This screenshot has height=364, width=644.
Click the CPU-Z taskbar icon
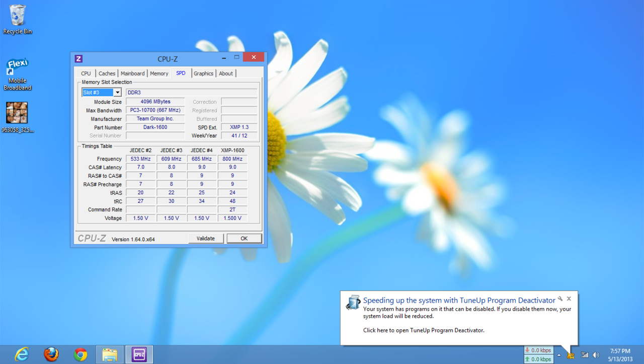[x=139, y=354]
